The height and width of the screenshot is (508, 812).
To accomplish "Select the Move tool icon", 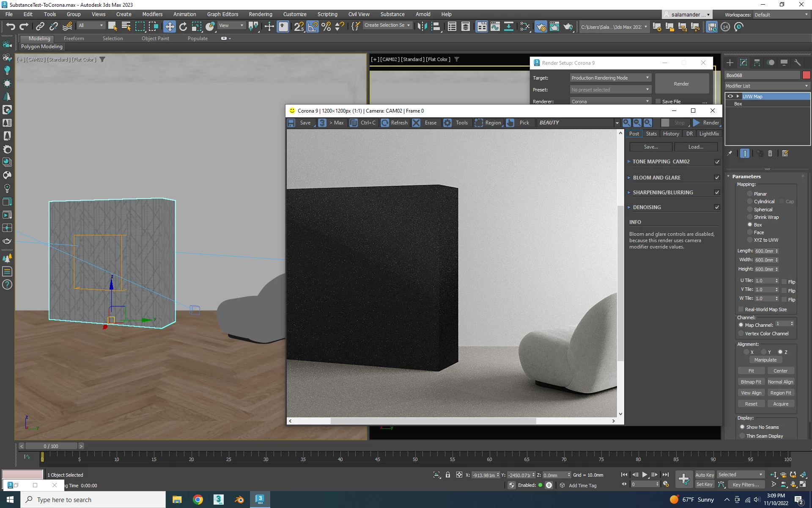I will click(x=169, y=27).
